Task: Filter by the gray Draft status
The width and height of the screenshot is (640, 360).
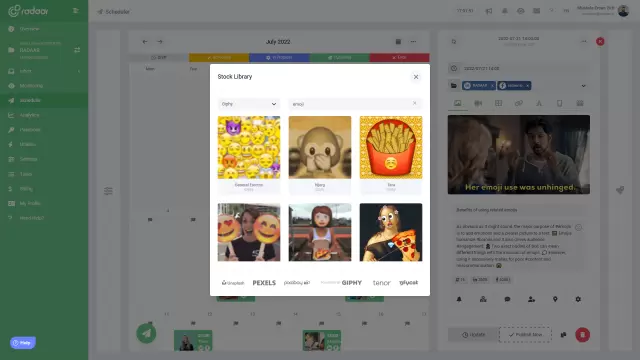Action: pos(159,58)
